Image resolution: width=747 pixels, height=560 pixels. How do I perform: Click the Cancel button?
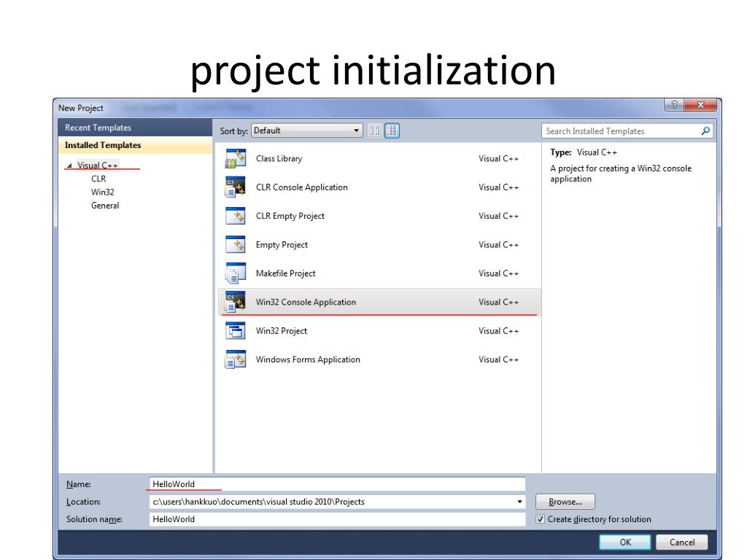[x=682, y=542]
